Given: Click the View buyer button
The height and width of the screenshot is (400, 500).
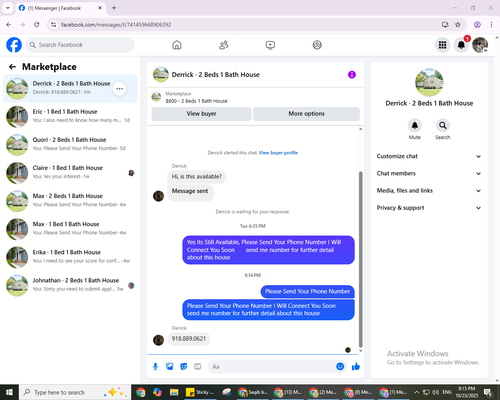Looking at the screenshot, I should coord(201,114).
